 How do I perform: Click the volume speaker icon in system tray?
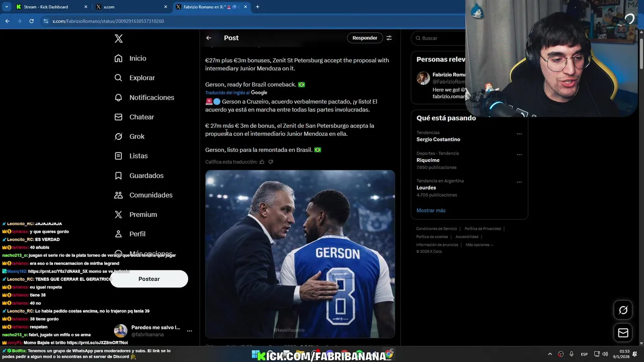[605, 354]
